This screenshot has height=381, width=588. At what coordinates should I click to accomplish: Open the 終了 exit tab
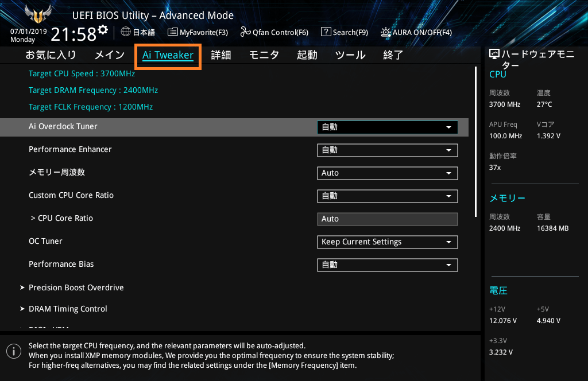coord(393,55)
